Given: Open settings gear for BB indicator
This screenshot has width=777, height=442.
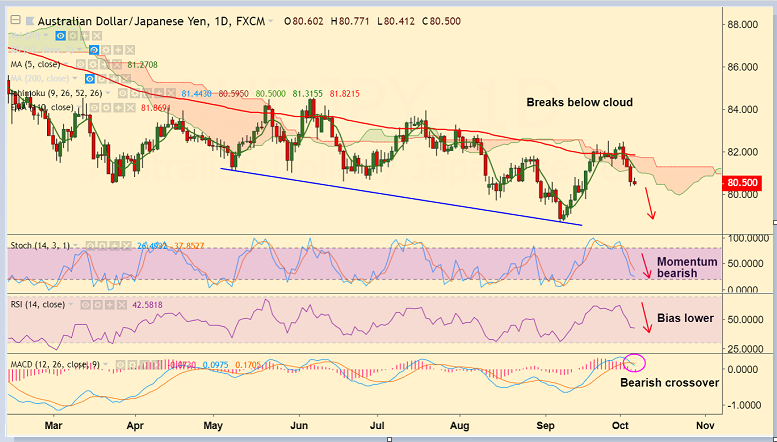Looking at the screenshot, I should [x=106, y=50].
